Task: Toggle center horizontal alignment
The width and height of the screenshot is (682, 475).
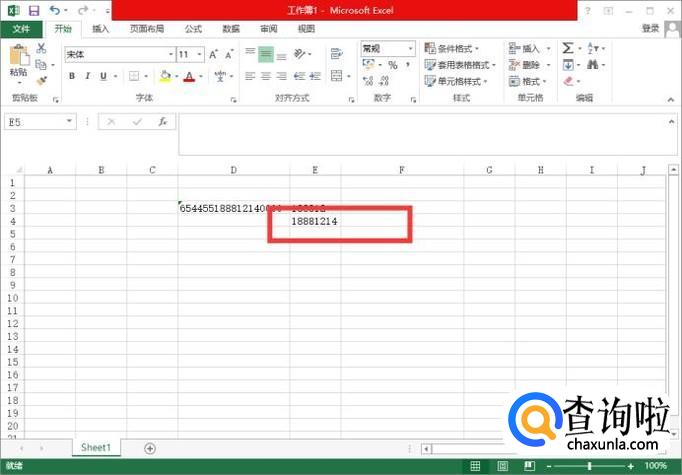Action: pos(266,76)
